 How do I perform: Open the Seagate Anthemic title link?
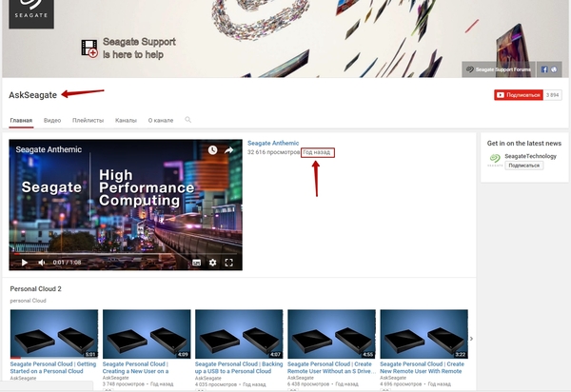[273, 143]
